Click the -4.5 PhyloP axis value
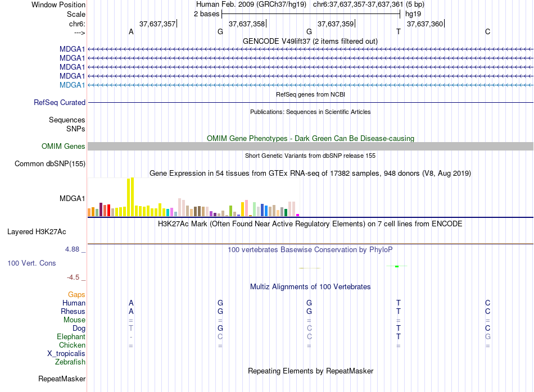Image resolution: width=534 pixels, height=392 pixels. click(73, 277)
